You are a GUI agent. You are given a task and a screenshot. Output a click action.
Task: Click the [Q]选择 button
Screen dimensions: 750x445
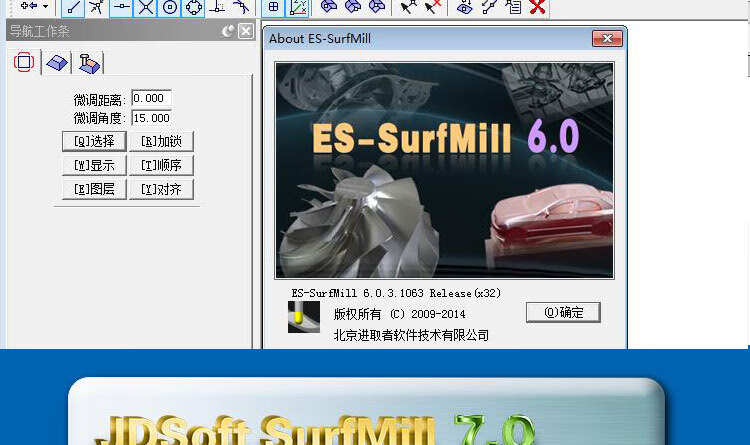94,141
